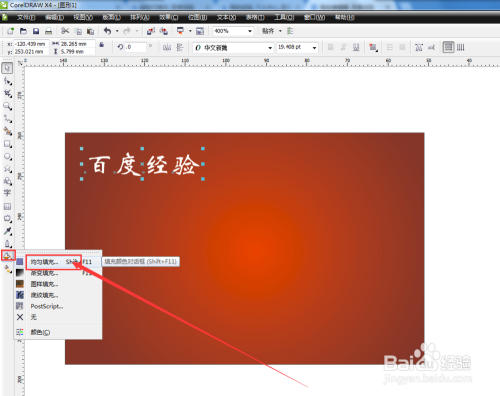Create a new document icon

[10, 31]
